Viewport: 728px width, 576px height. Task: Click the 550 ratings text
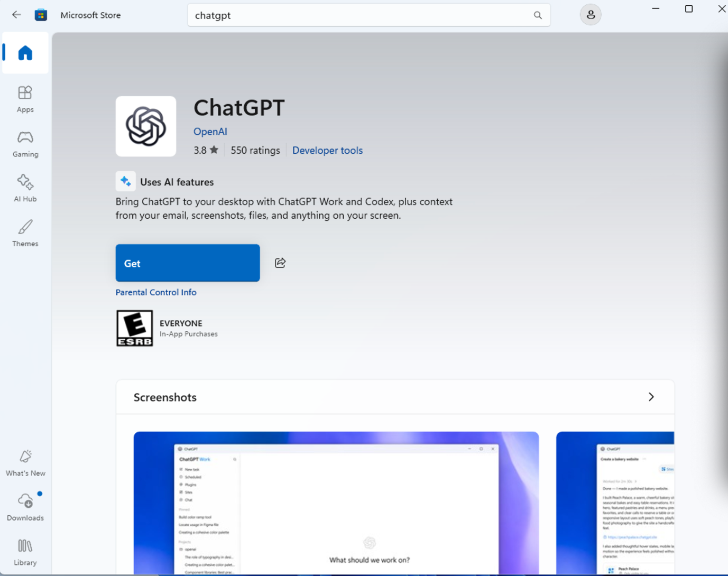click(255, 150)
